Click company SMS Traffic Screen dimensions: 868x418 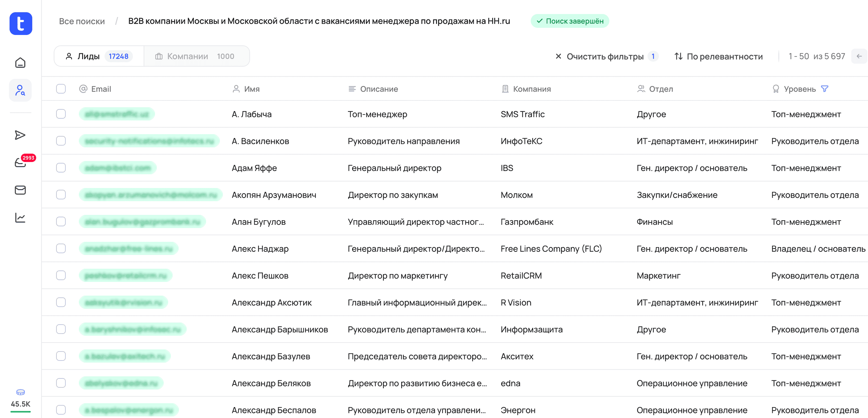pos(523,114)
